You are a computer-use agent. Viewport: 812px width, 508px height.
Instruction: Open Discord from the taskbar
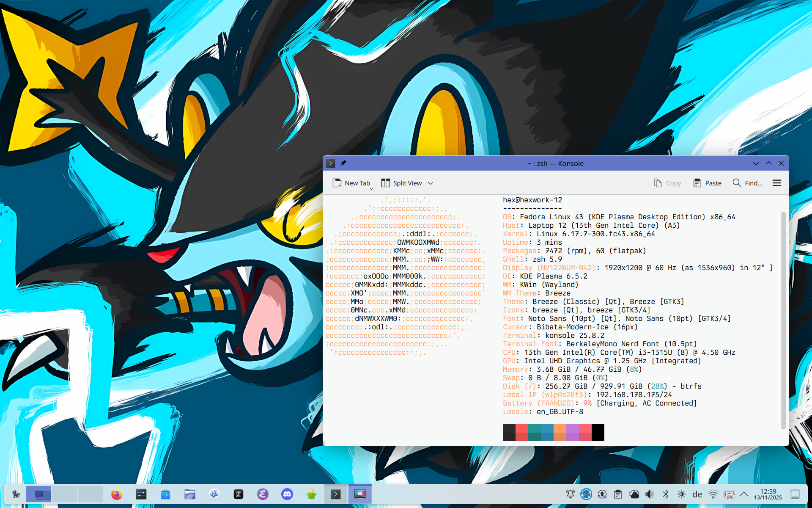click(x=287, y=494)
